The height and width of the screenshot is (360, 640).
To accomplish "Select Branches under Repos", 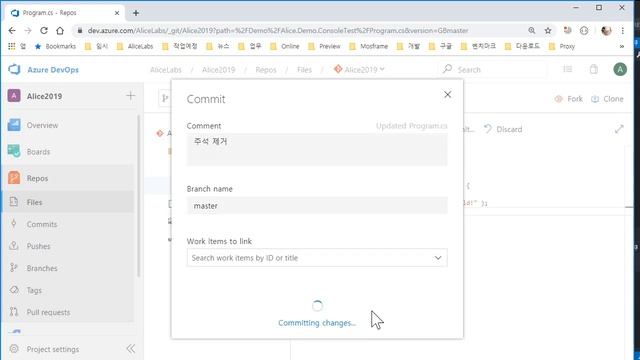I will pyautogui.click(x=42, y=269).
